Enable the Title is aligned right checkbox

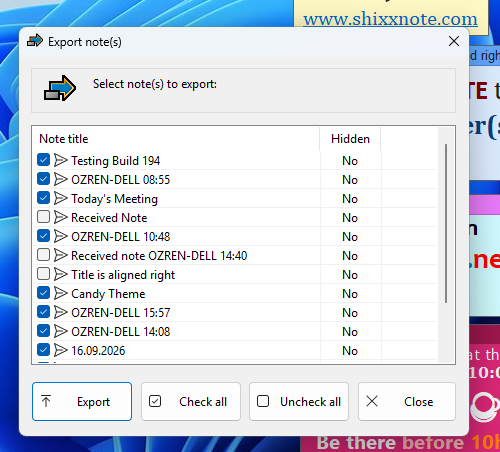pyautogui.click(x=43, y=274)
